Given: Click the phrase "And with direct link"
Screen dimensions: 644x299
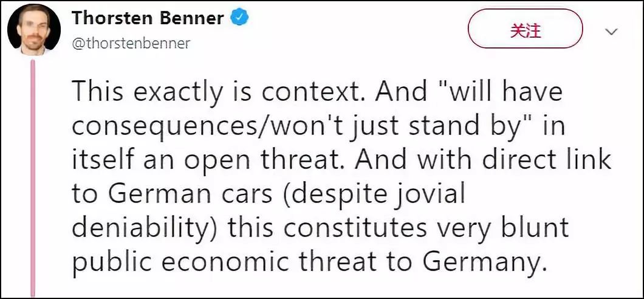Looking at the screenshot, I should coord(484,160).
